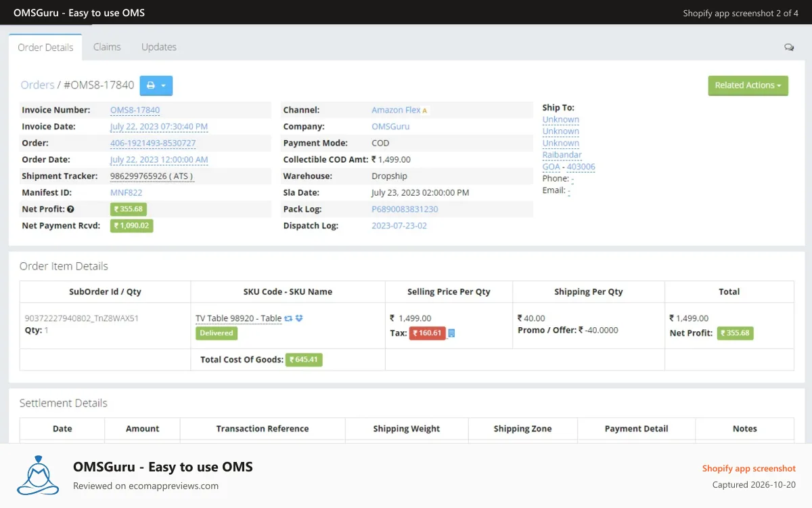Click the Net Profit badge in Total column
Image resolution: width=812 pixels, height=508 pixels.
[735, 333]
